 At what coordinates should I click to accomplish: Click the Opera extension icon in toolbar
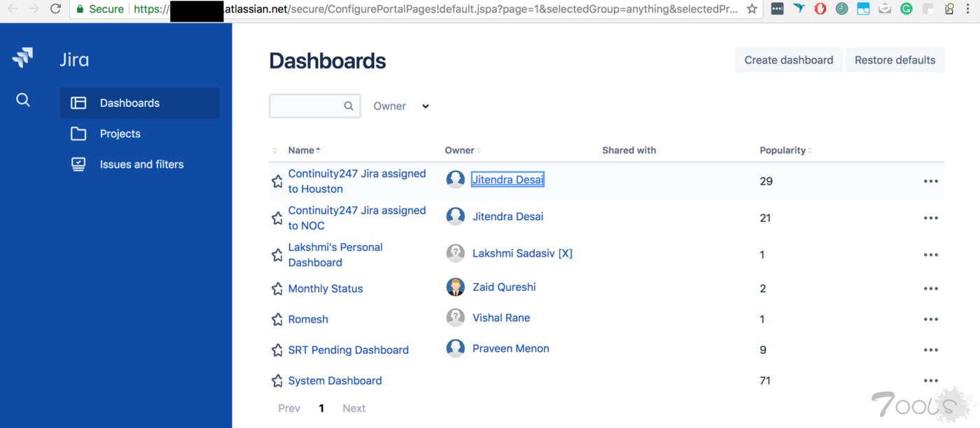(x=820, y=9)
